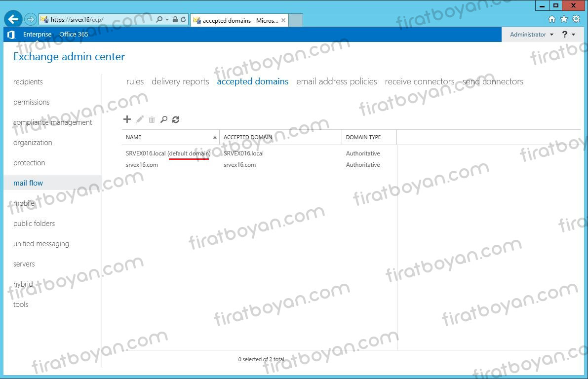Click the plus icon to add domain
Image resolution: width=588 pixels, height=379 pixels.
point(127,119)
